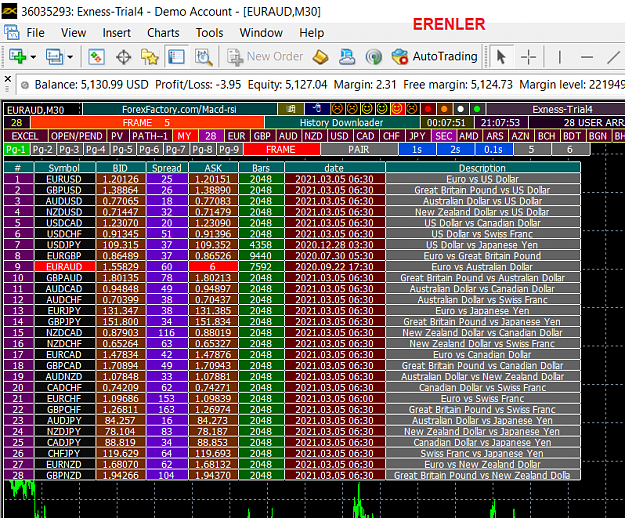625x518 pixels.
Task: Open the Strategy Tester magnifier icon
Action: point(203,57)
